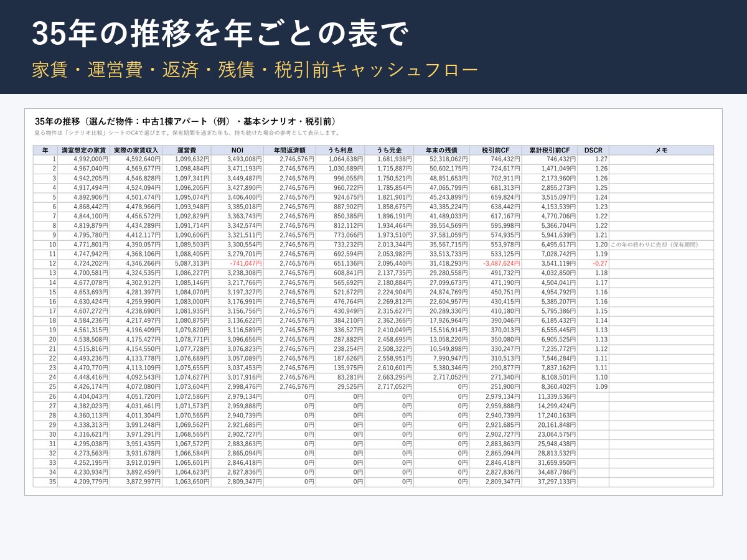Click the 税引前CF column header

[496, 150]
